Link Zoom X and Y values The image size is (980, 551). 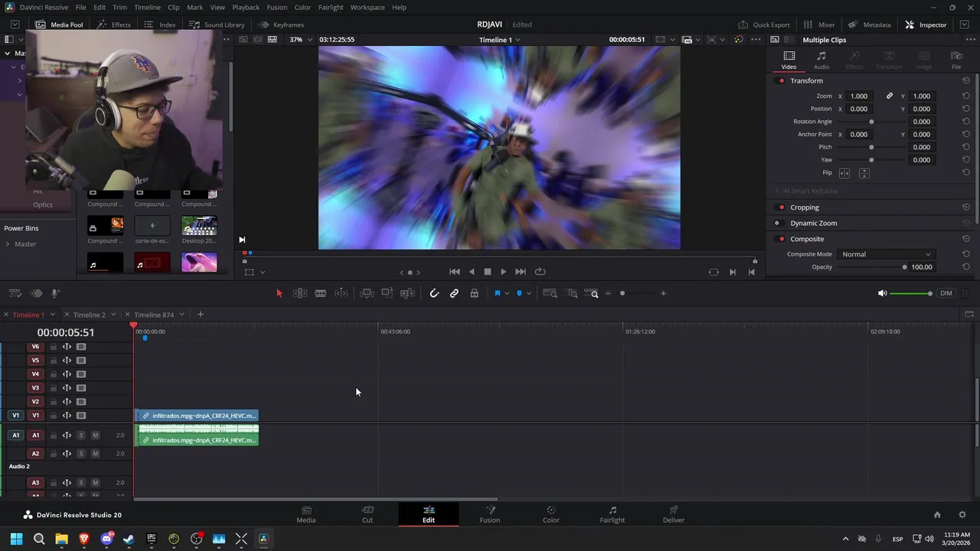click(890, 96)
